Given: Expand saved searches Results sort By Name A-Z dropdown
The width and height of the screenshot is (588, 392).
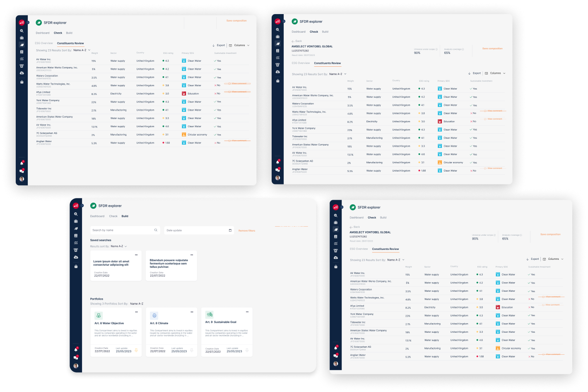Looking at the screenshot, I should (119, 246).
